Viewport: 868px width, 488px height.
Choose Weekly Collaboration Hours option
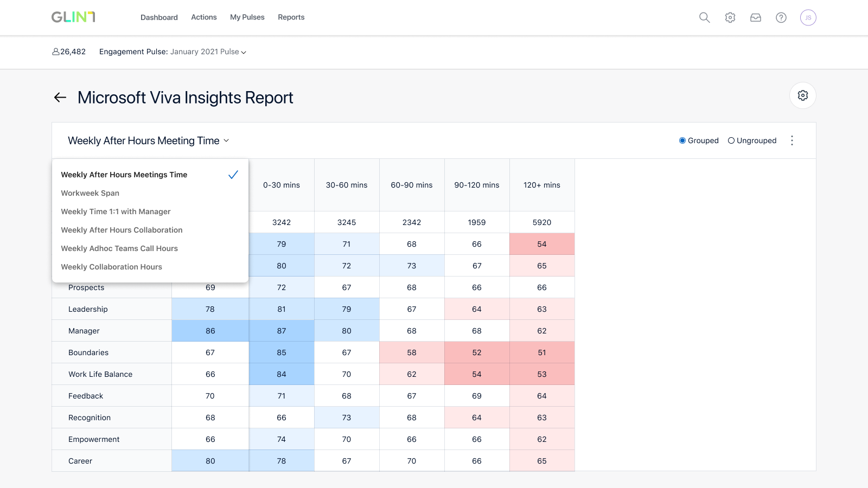(x=150, y=267)
